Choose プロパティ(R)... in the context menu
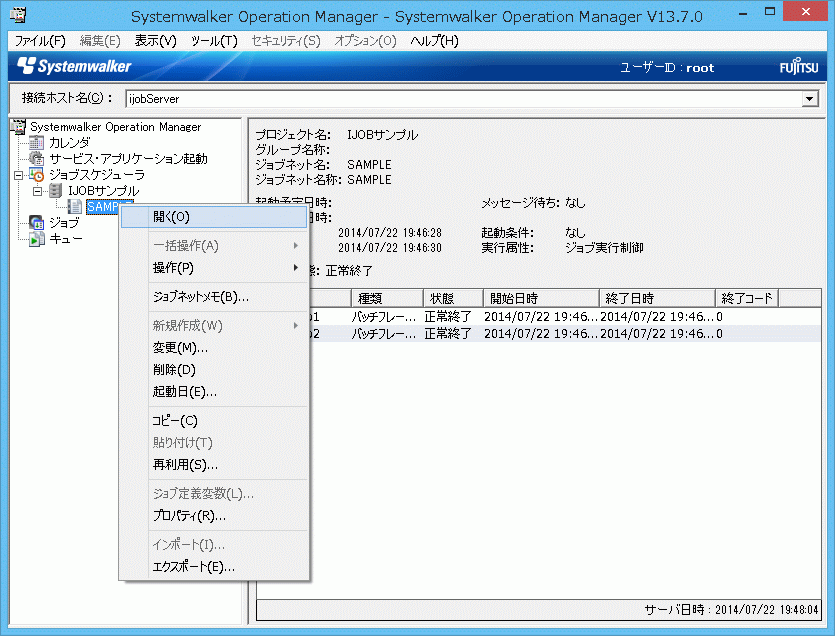 tap(214, 516)
